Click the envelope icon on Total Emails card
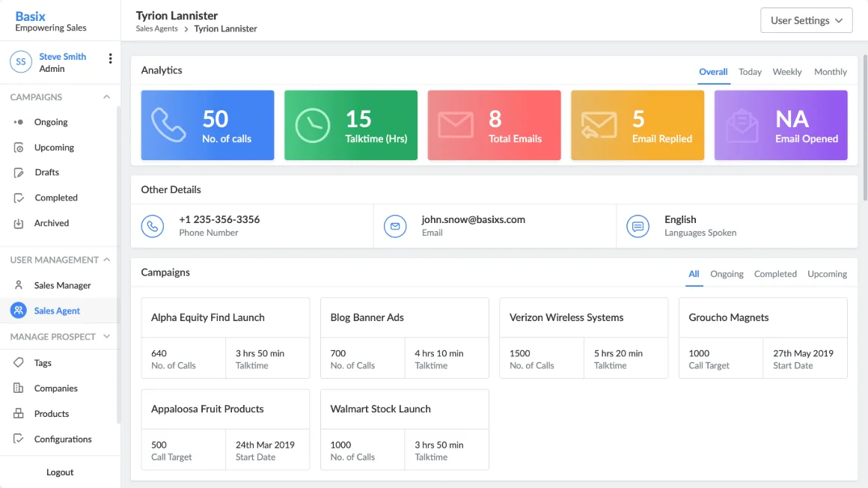The width and height of the screenshot is (868, 488). click(x=456, y=125)
